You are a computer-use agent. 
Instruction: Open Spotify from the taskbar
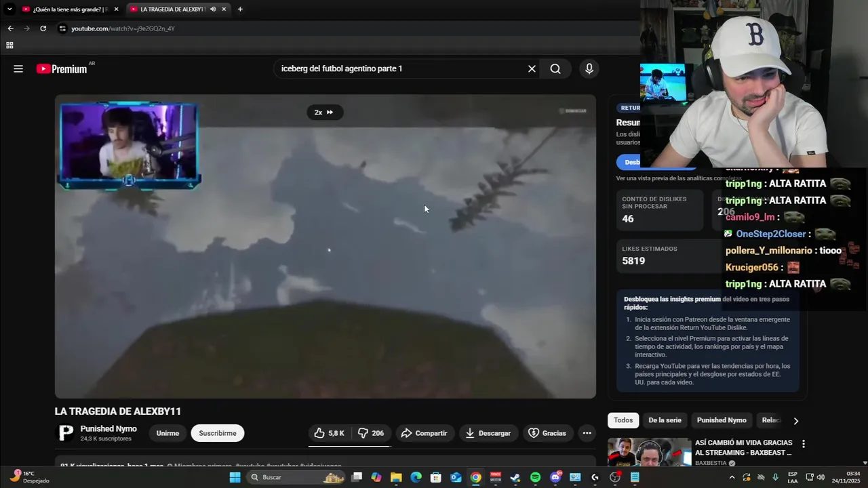tap(535, 477)
